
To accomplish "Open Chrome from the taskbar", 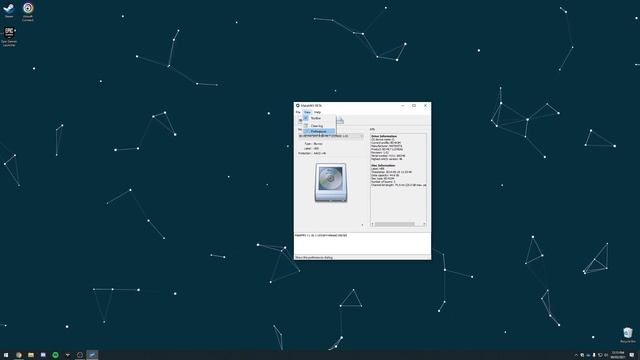I will (x=19, y=355).
